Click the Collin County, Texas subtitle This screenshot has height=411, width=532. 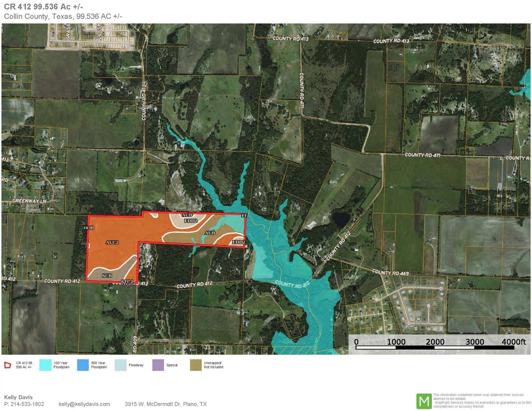click(63, 16)
